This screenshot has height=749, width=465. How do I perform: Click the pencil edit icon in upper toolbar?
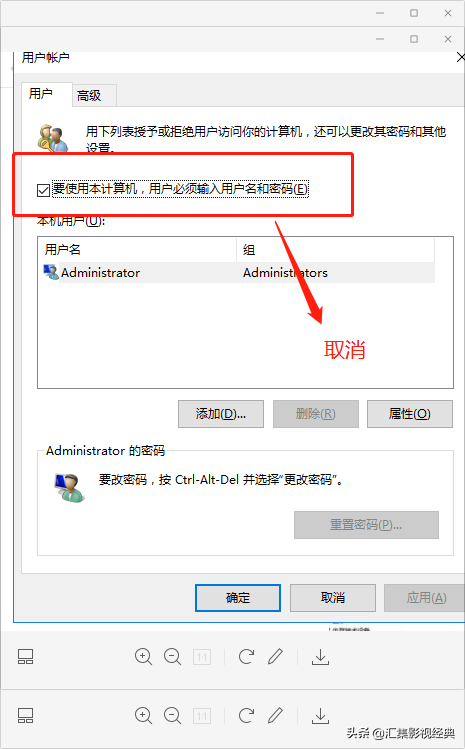pyautogui.click(x=275, y=657)
